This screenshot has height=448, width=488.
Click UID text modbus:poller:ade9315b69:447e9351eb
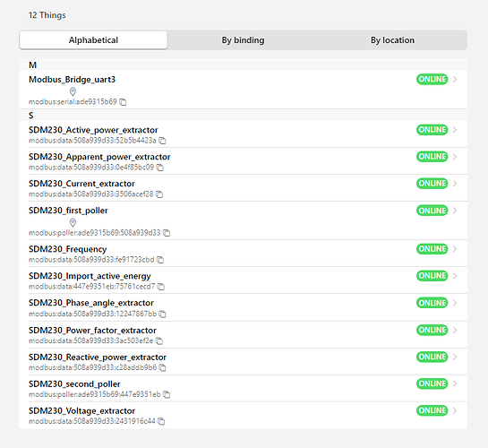(x=95, y=394)
